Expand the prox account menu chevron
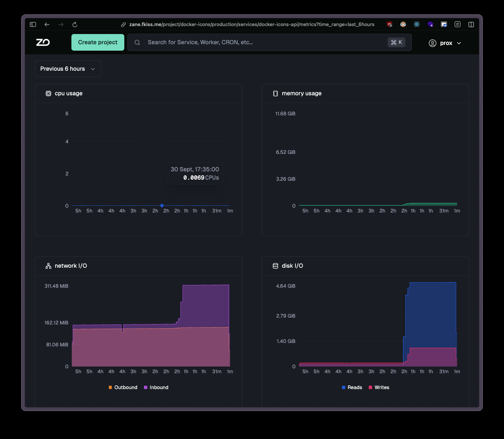Image resolution: width=504 pixels, height=439 pixels. [459, 43]
